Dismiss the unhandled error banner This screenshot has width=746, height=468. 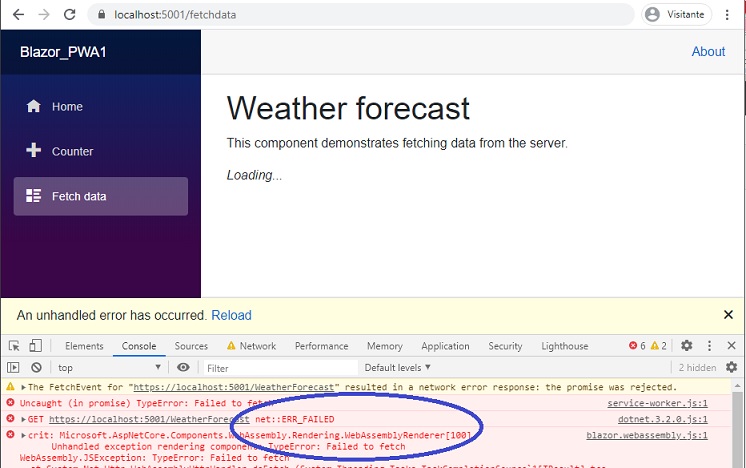pyautogui.click(x=728, y=314)
